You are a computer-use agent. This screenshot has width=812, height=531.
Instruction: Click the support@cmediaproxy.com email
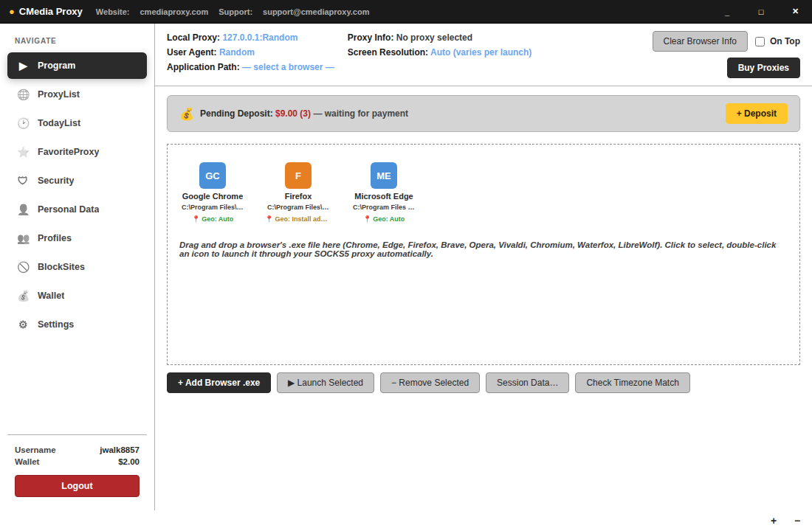pyautogui.click(x=316, y=12)
